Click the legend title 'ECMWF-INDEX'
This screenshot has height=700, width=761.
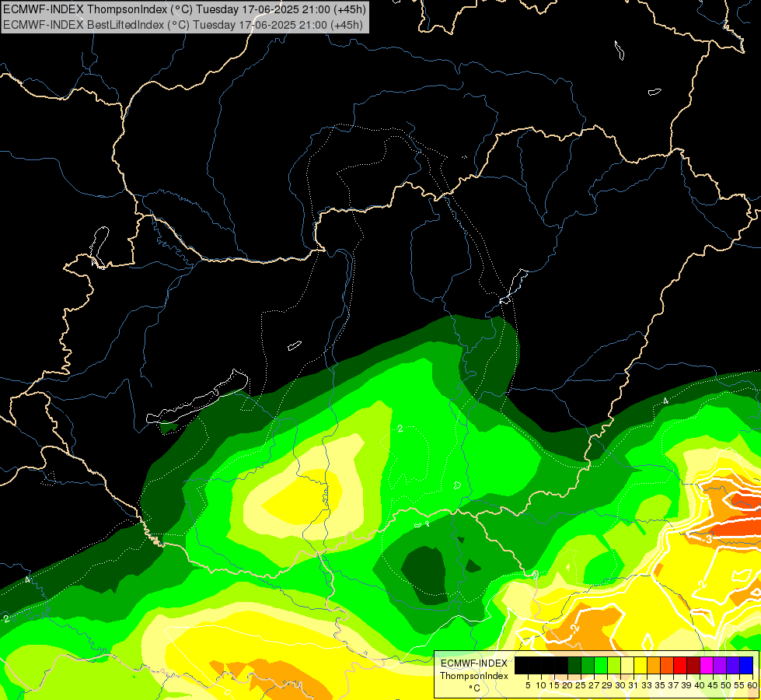(474, 663)
